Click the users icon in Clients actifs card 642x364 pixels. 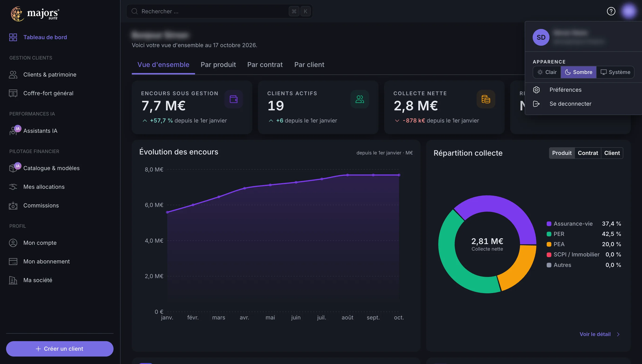coord(360,99)
